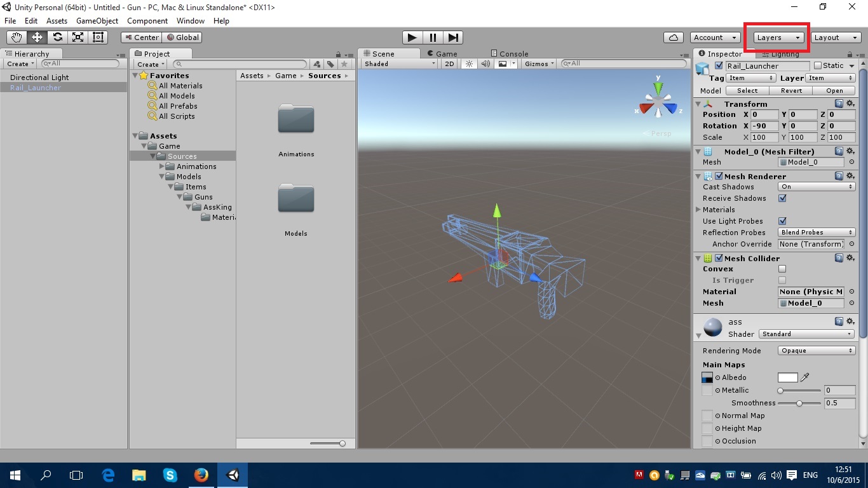Enable the Convex checkbox on Mesh Collider
Viewport: 868px width, 488px height.
(782, 269)
